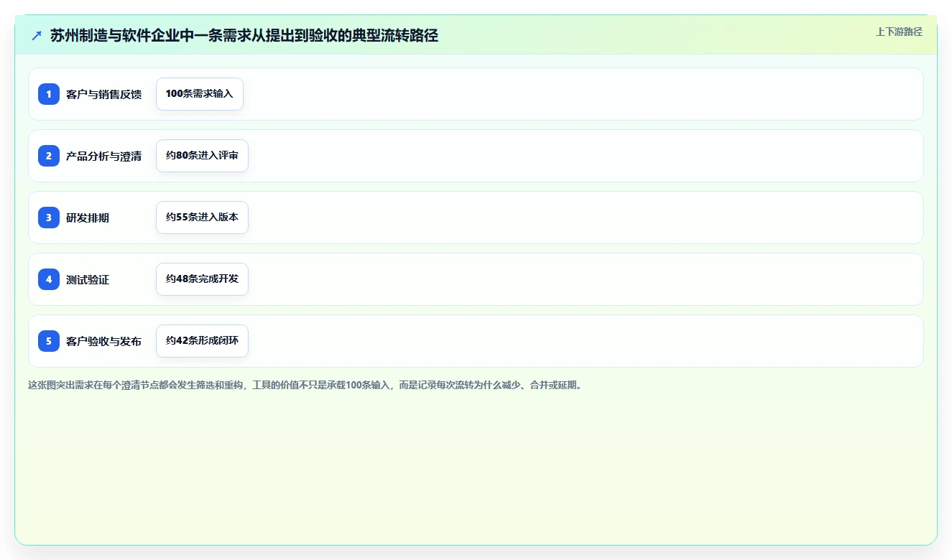Click the 客户验收与发布 step label
The height and width of the screenshot is (560, 952).
click(103, 341)
